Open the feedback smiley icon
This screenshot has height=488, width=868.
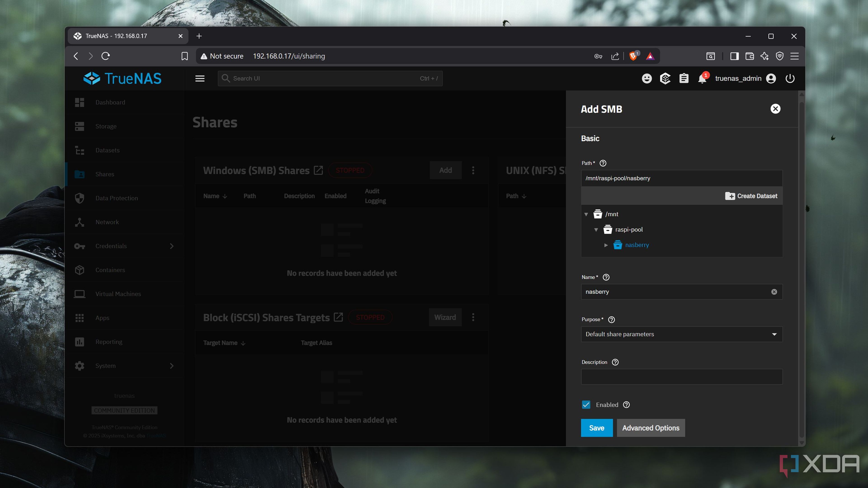pyautogui.click(x=647, y=78)
